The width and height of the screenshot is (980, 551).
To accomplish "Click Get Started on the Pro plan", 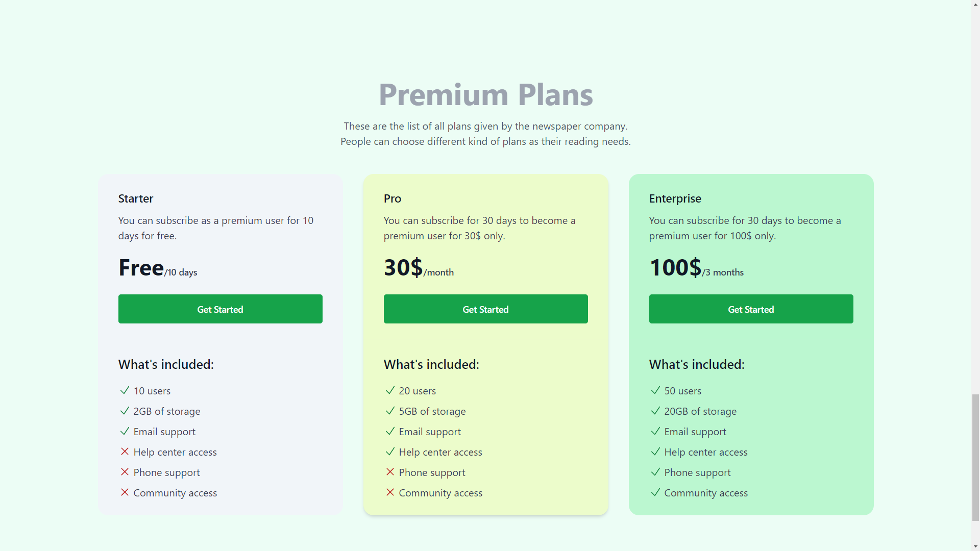I will (485, 309).
